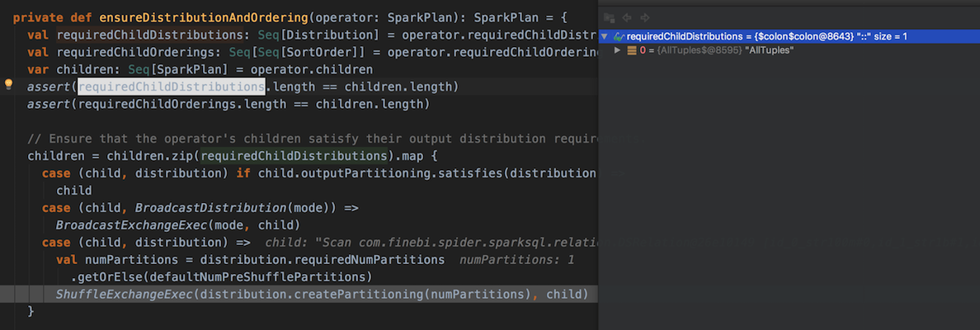Click the yellow lightbulb intention icon
This screenshot has width=980, height=330.
coord(9,84)
